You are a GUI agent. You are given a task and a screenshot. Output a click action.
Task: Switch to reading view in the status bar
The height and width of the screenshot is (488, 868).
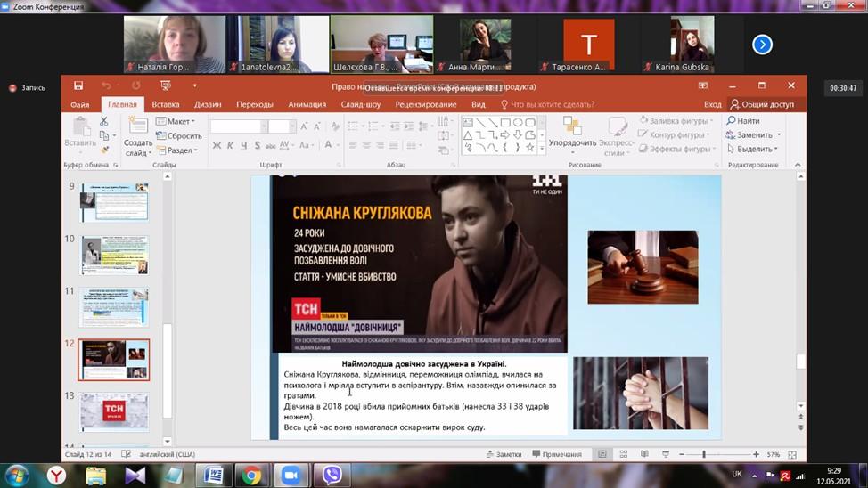click(644, 454)
